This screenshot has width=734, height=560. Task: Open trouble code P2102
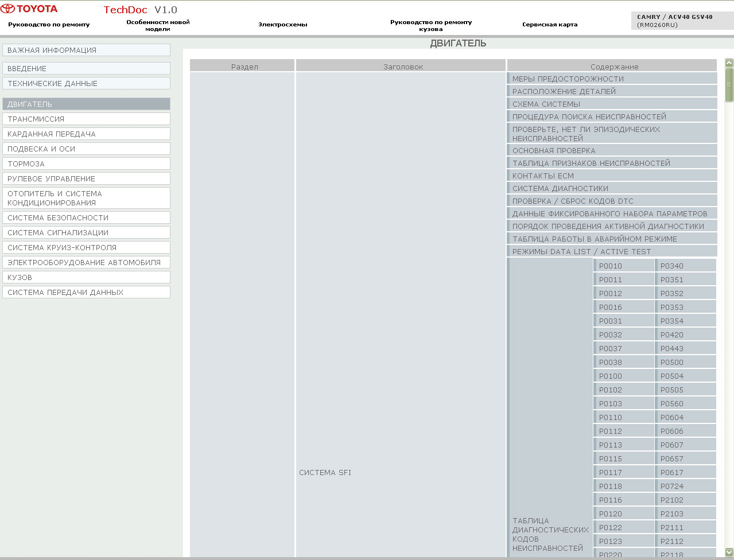[686, 500]
